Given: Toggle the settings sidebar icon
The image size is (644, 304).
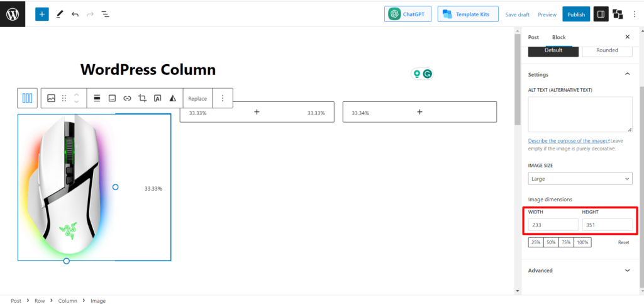Looking at the screenshot, I should (601, 14).
